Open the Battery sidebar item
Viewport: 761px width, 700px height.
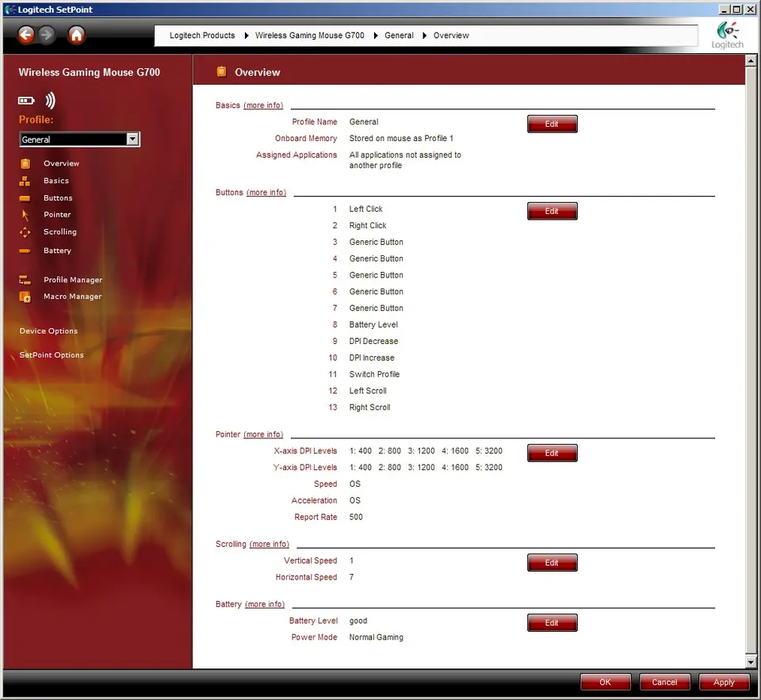point(57,251)
